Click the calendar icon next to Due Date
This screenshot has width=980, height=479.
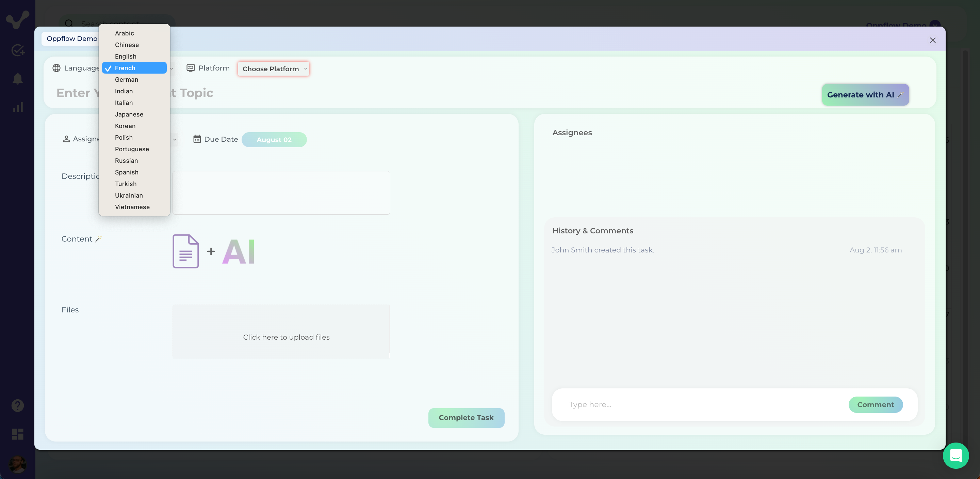point(197,139)
